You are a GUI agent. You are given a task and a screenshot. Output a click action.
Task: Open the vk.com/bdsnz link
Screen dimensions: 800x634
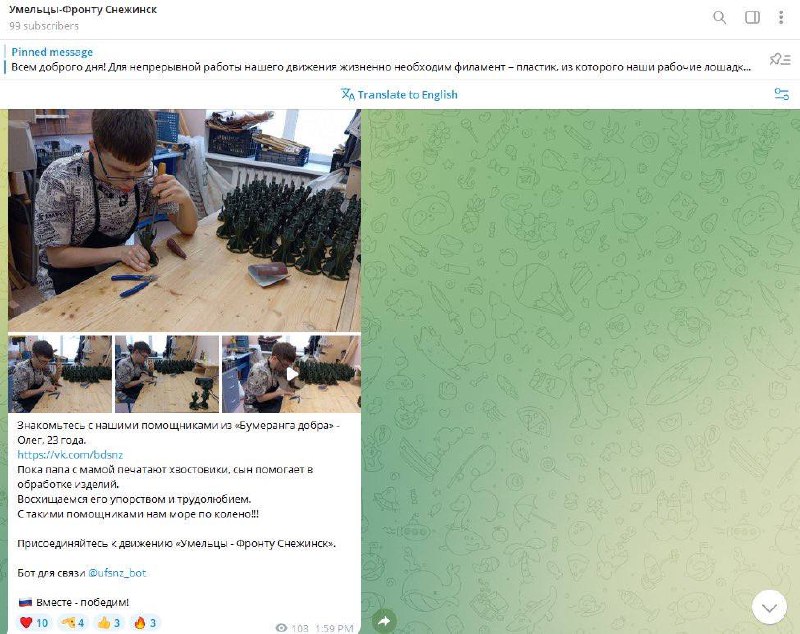[70, 454]
